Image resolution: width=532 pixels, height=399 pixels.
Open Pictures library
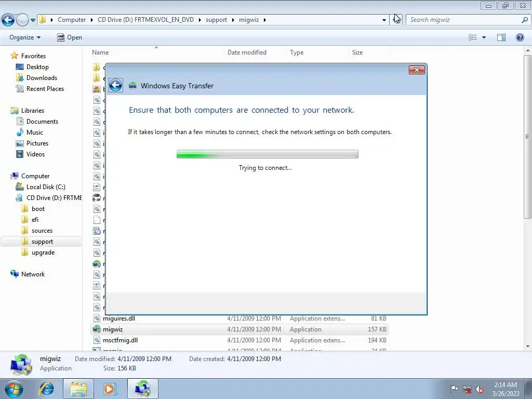tap(37, 143)
